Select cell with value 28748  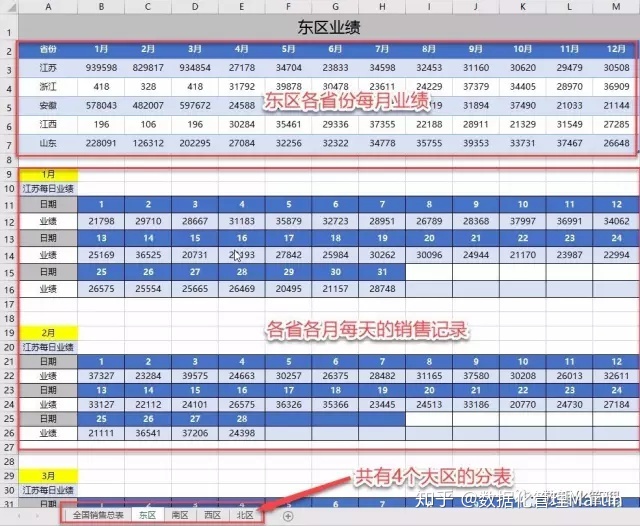[382, 289]
